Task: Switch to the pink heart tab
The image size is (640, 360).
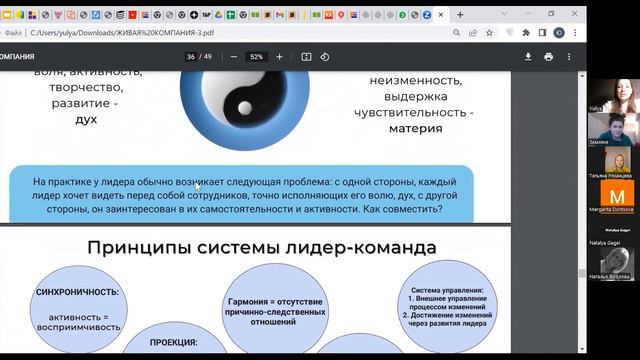Action: [58, 15]
